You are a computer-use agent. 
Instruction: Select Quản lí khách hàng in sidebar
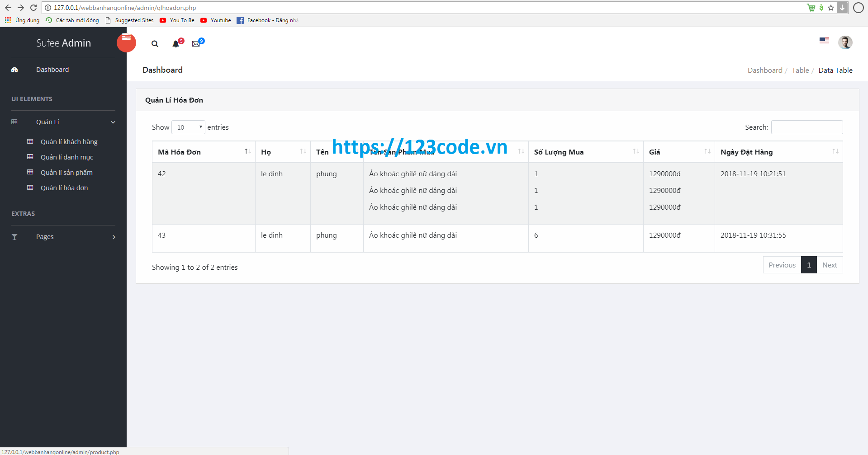[69, 141]
